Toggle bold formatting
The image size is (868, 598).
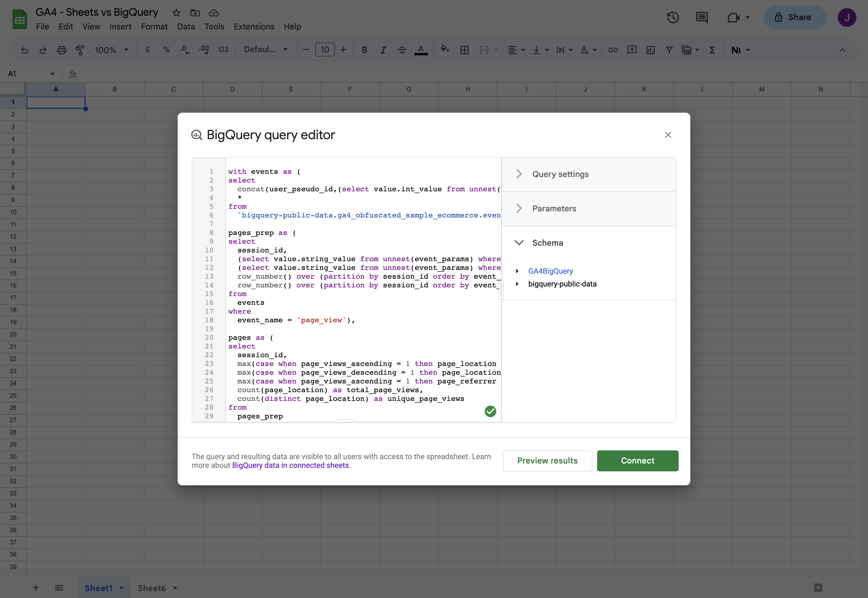364,49
